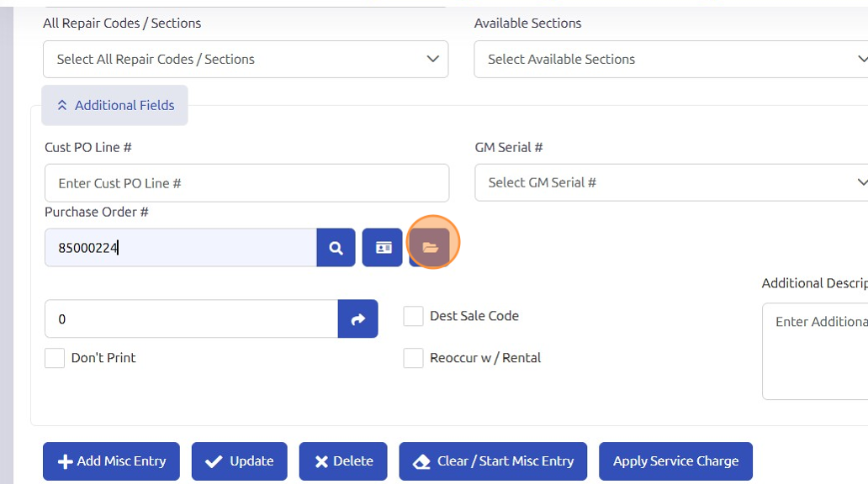Click the share arrow icon button
Viewport: 868px width, 484px height.
point(357,319)
